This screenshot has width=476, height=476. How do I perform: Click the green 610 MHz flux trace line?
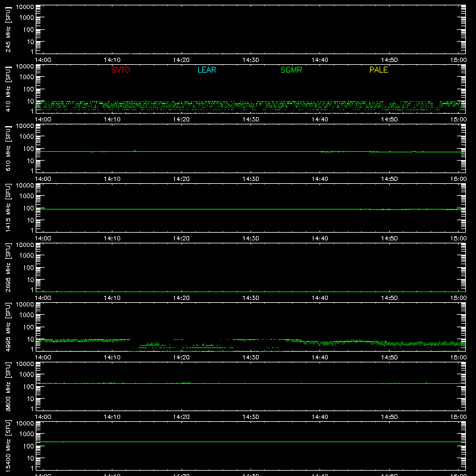pos(250,151)
